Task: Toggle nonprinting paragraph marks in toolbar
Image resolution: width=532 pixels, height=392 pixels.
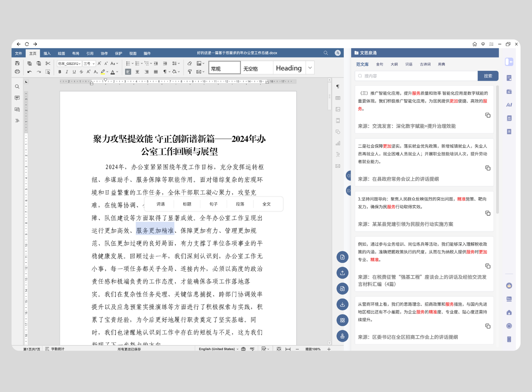Action: click(x=165, y=72)
